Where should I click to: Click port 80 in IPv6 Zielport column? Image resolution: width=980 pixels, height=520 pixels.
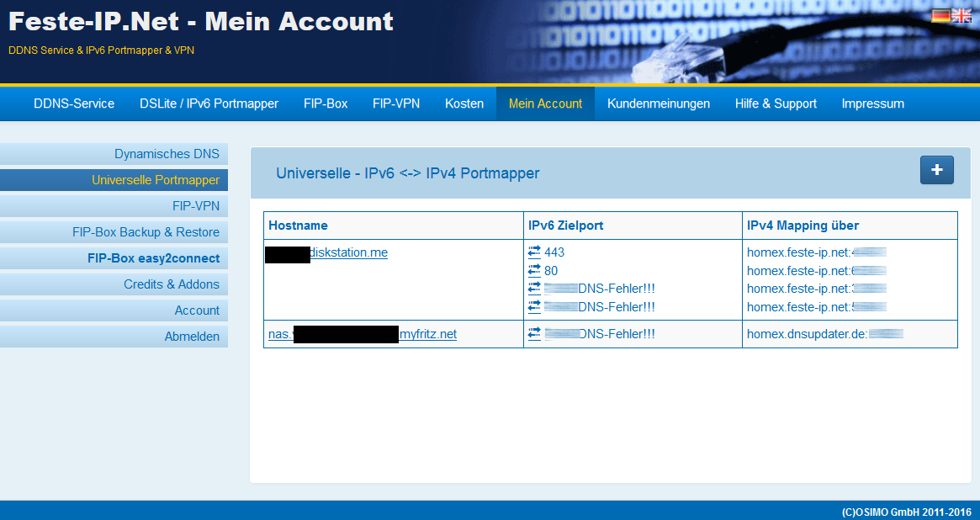coord(551,271)
